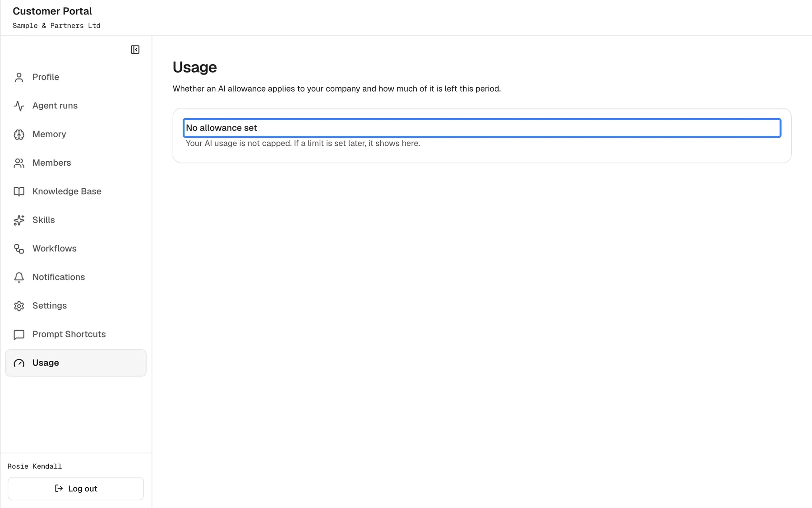This screenshot has width=812, height=508.
Task: Click the Knowledge Base book icon
Action: (x=19, y=191)
